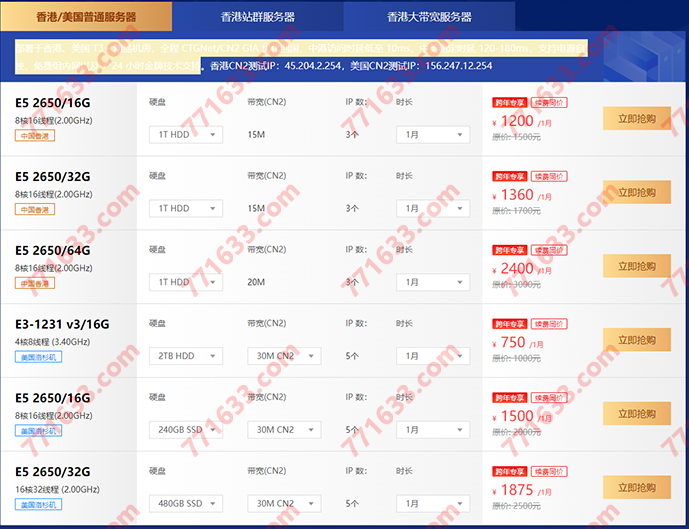Screen dimensions: 689x529
Task: Click 续费同价 badge above ¥2400 price
Action: click(x=549, y=250)
